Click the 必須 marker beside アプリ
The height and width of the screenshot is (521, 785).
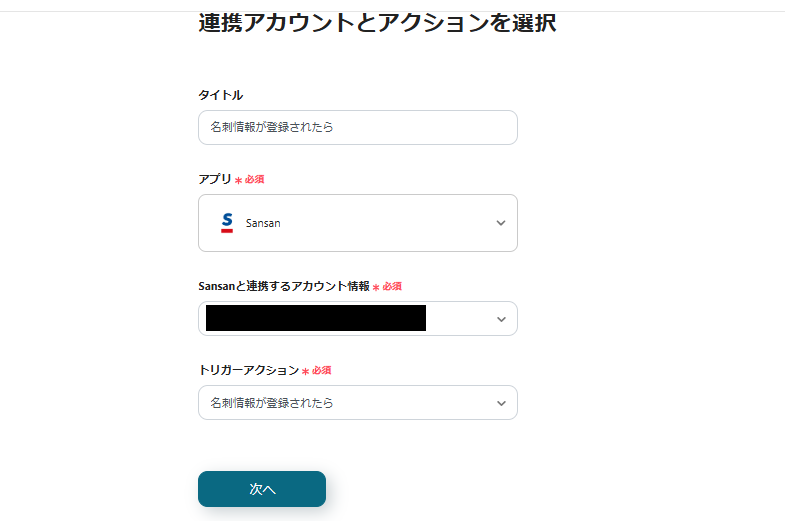tap(254, 180)
